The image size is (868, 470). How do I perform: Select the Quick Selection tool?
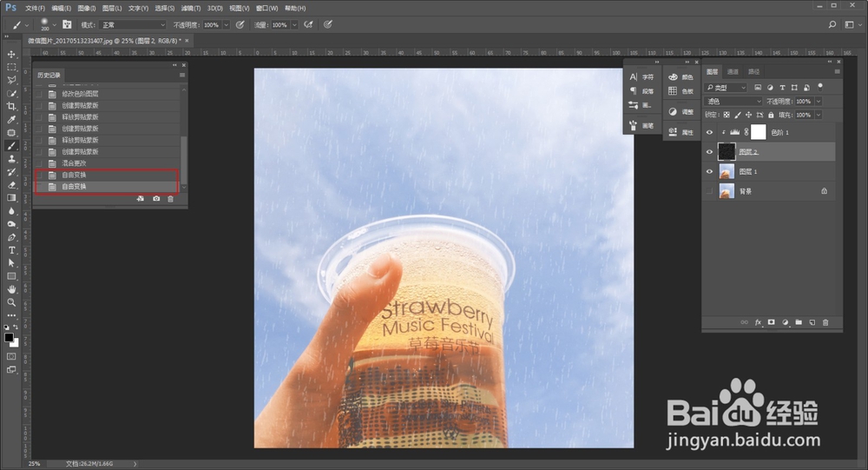pos(11,93)
